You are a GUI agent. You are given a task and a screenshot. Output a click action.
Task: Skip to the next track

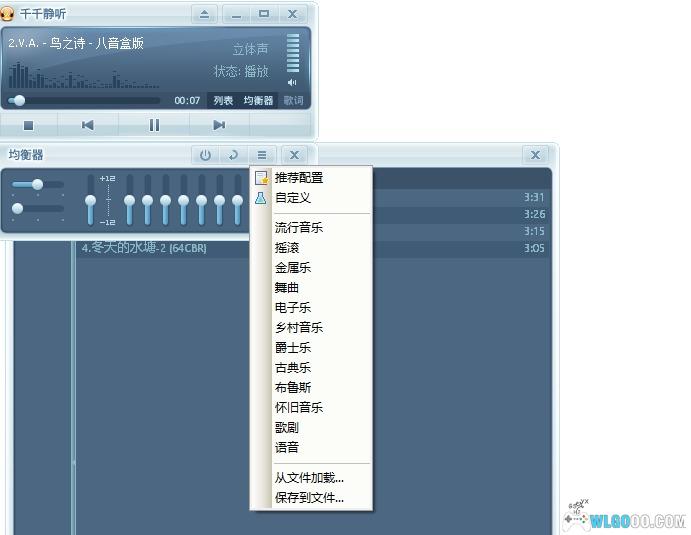coord(219,125)
